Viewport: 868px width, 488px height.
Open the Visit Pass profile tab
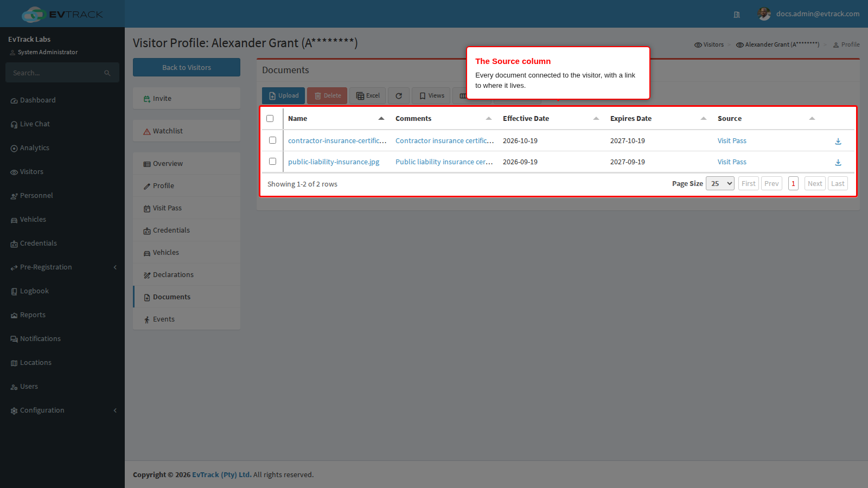tap(187, 208)
